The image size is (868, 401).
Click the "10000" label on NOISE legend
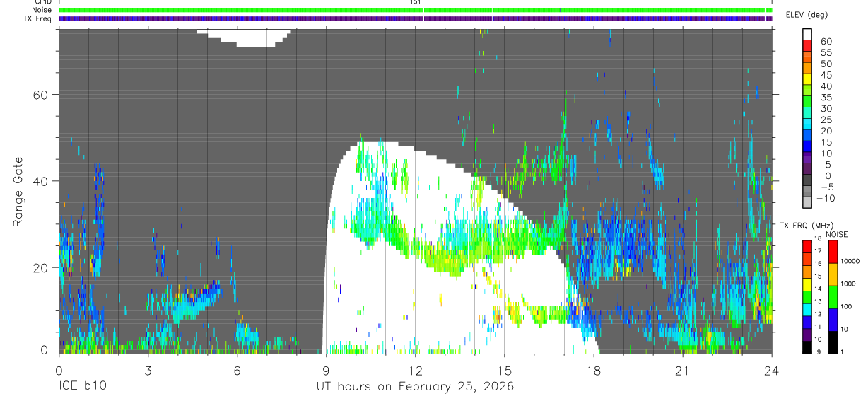click(x=850, y=261)
